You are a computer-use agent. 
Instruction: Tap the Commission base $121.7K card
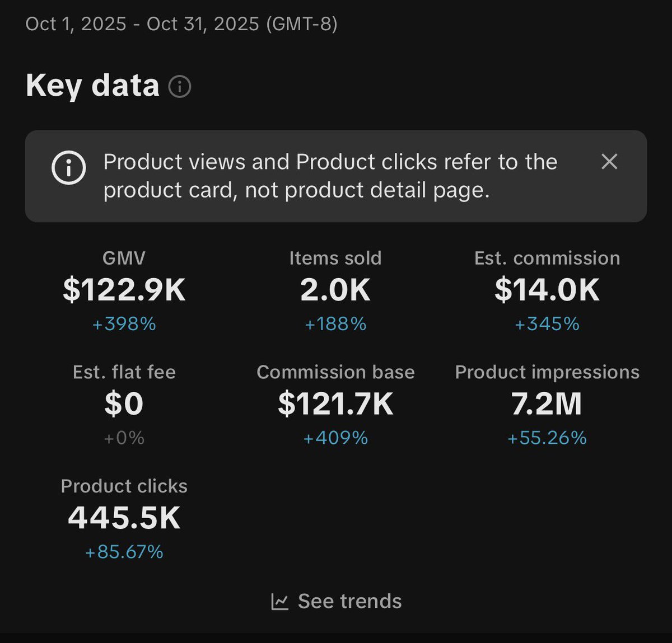(335, 403)
